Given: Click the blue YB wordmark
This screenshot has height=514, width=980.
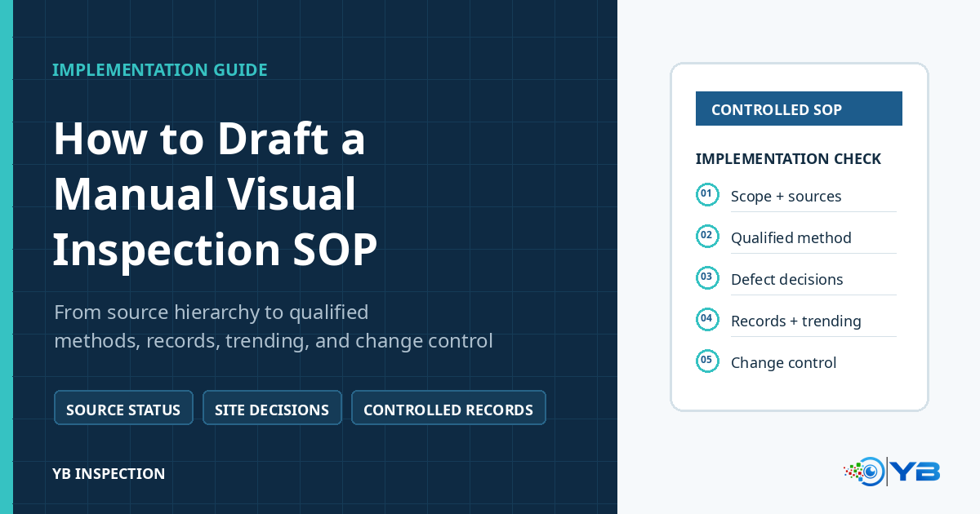Looking at the screenshot, I should [915, 472].
